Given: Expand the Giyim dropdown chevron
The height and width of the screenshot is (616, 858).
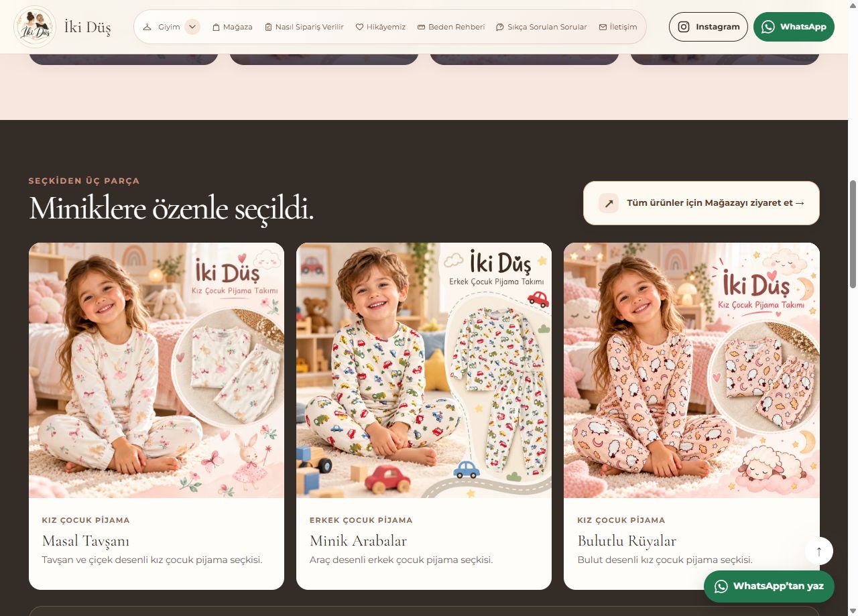Looking at the screenshot, I should tap(192, 27).
